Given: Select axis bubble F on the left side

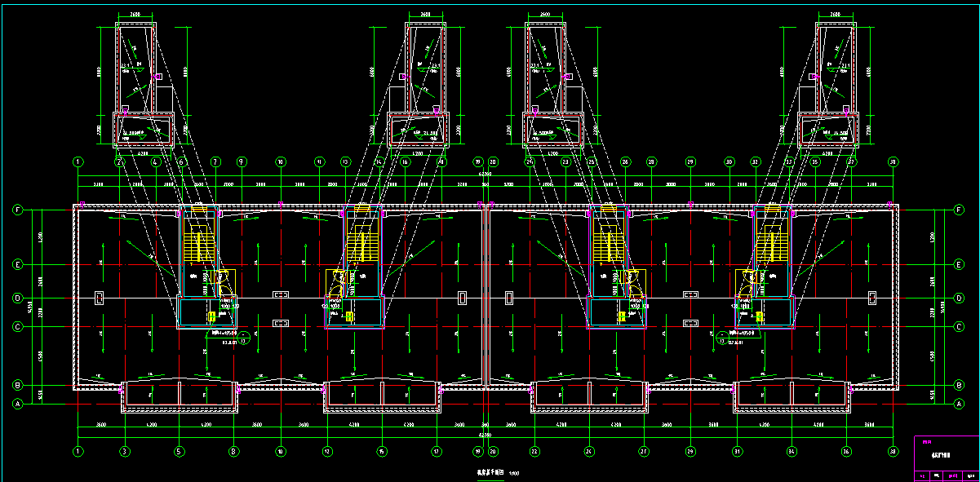Looking at the screenshot, I should [x=17, y=210].
